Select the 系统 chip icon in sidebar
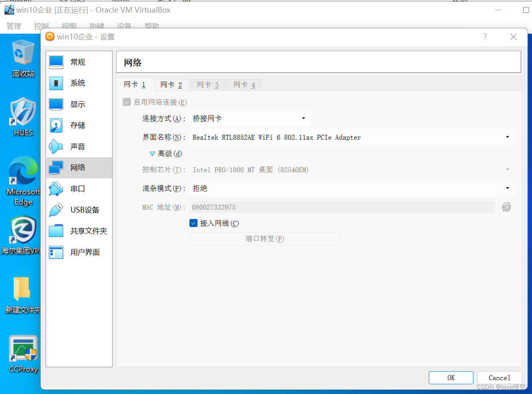 tap(56, 83)
